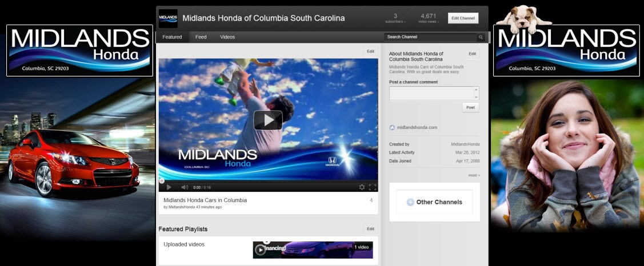Click the right Midlands Honda banner logo
The image size is (644, 266).
[566, 50]
